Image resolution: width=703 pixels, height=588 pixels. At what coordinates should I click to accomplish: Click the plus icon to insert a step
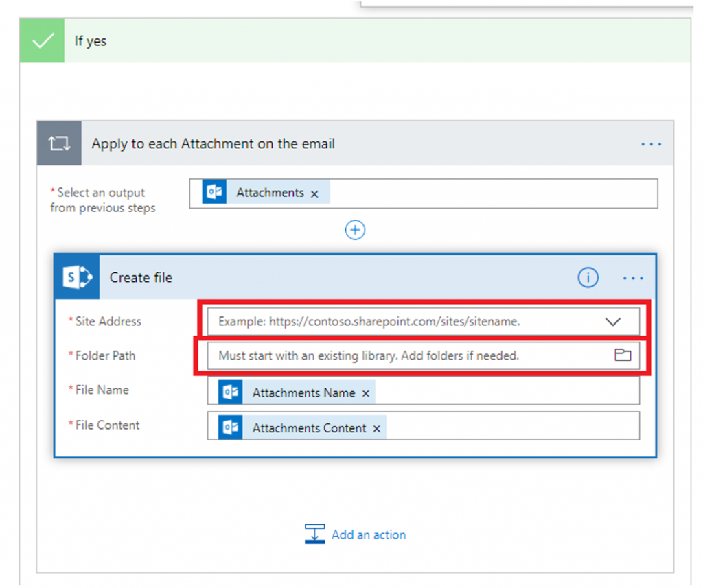355,230
